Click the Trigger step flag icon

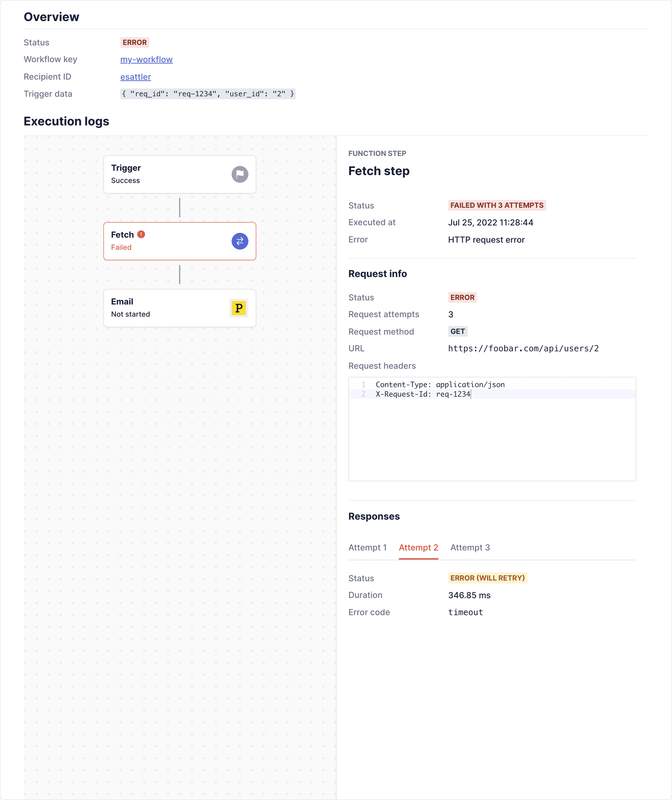tap(240, 175)
